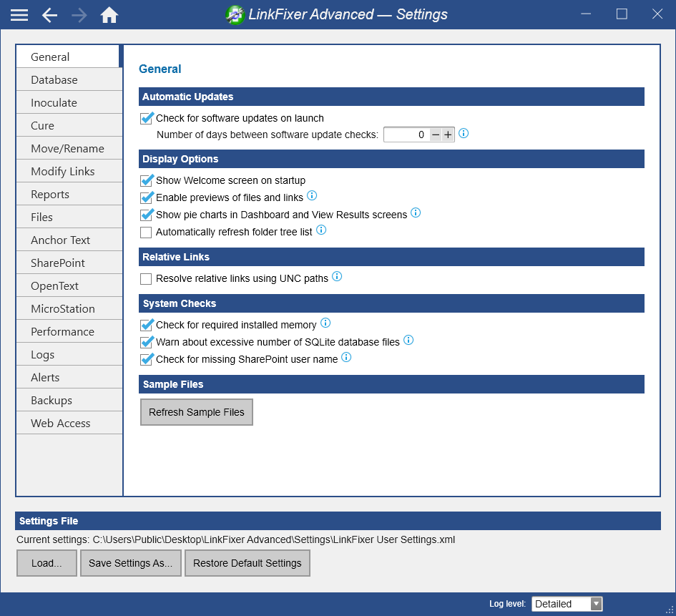
Task: Show info for SQLite database files warning
Action: pos(408,340)
